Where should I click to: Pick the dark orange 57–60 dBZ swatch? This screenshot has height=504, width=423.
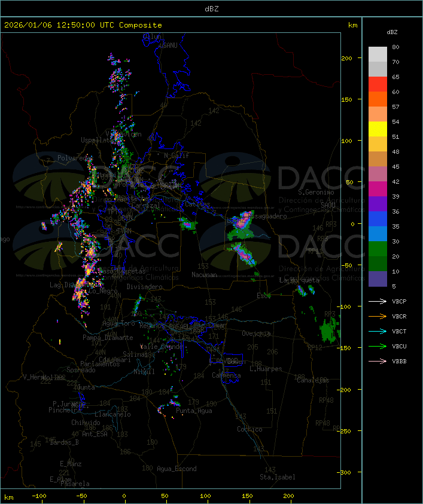378,99
